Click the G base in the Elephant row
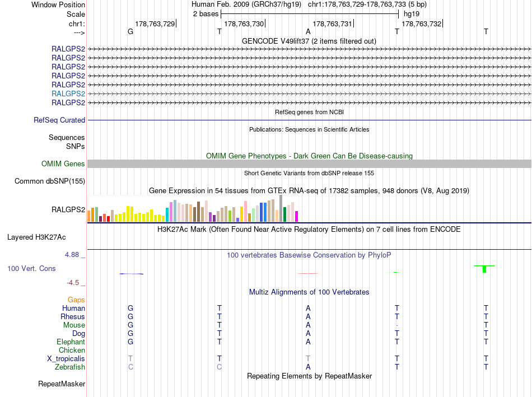 [130, 342]
